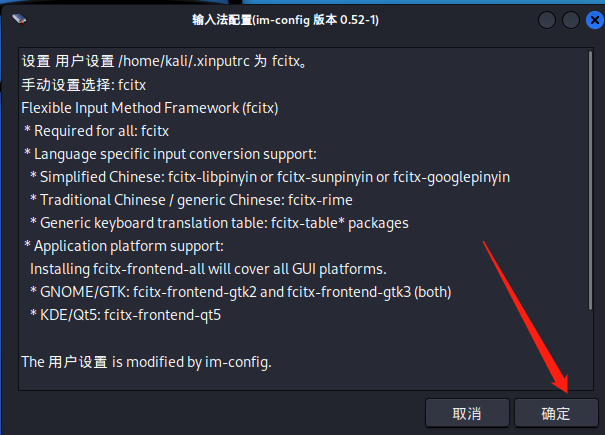Minimize the 输入法配置 window
The height and width of the screenshot is (435, 605).
pyautogui.click(x=547, y=20)
